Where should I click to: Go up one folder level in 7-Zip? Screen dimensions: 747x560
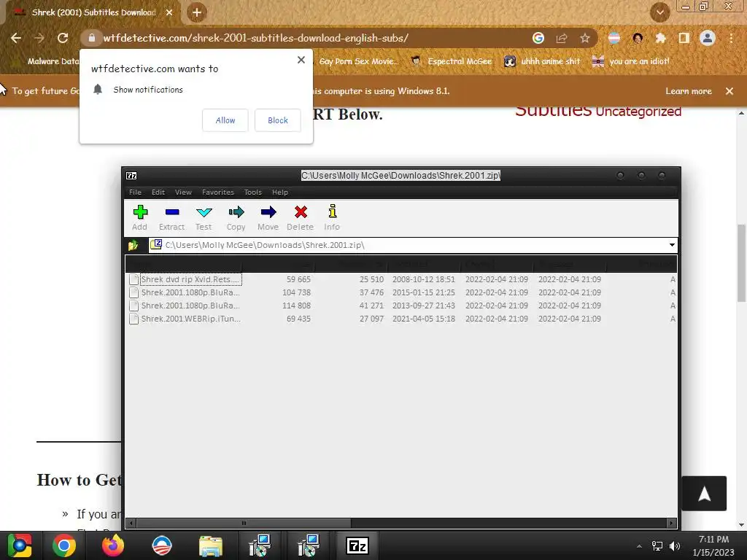(133, 245)
